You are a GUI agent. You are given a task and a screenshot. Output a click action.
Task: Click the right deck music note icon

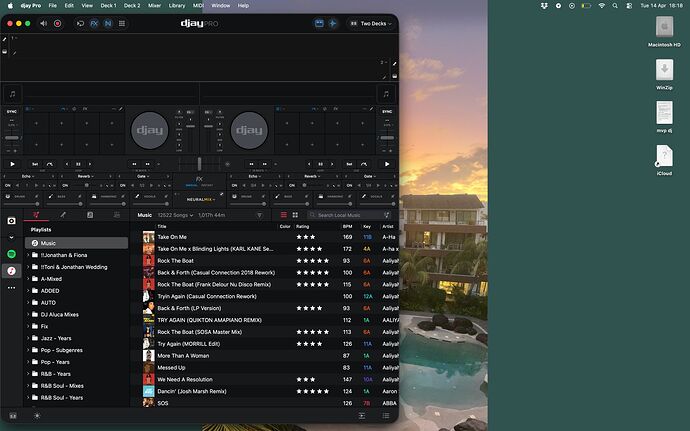click(386, 94)
